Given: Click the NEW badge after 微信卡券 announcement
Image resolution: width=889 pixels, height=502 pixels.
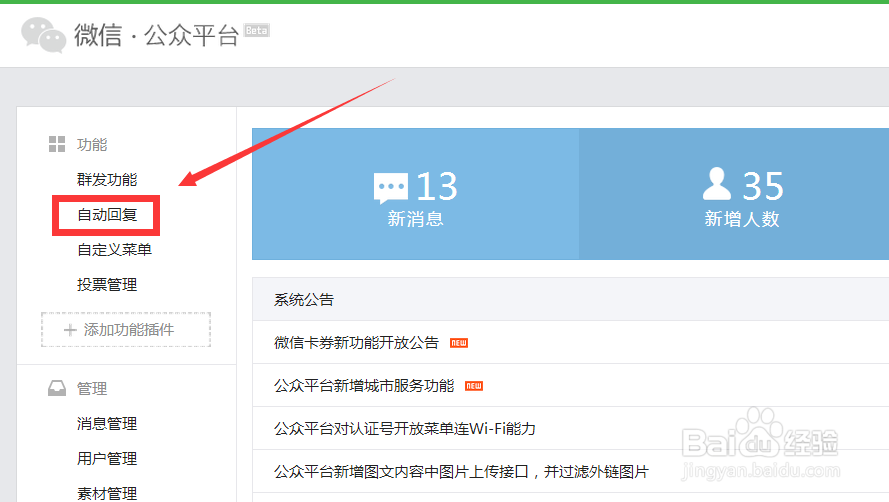Looking at the screenshot, I should point(459,343).
